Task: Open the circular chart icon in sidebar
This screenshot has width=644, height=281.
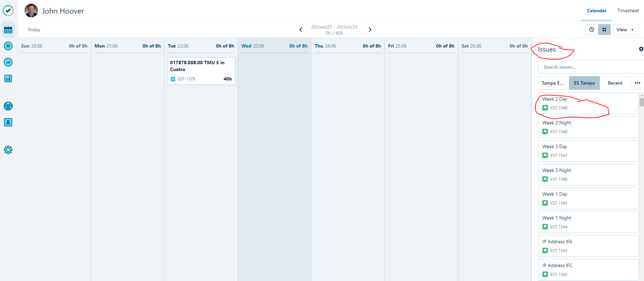Action: (8, 62)
